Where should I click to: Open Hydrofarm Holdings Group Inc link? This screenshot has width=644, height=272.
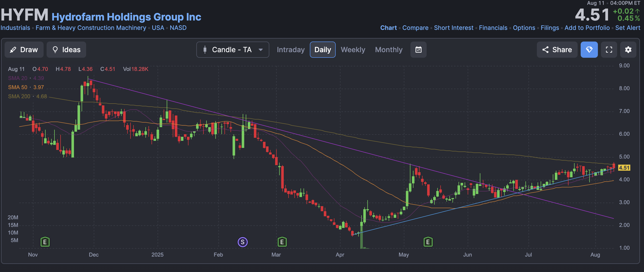coord(126,17)
